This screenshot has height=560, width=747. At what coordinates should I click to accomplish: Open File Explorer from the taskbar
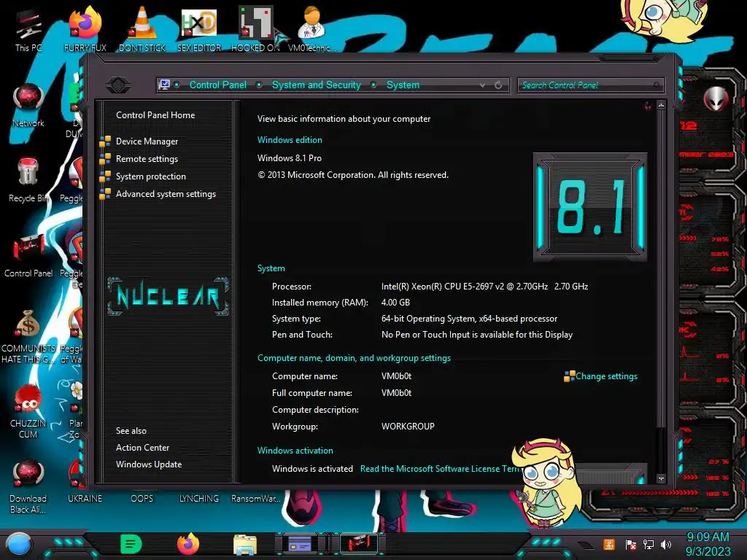245,544
